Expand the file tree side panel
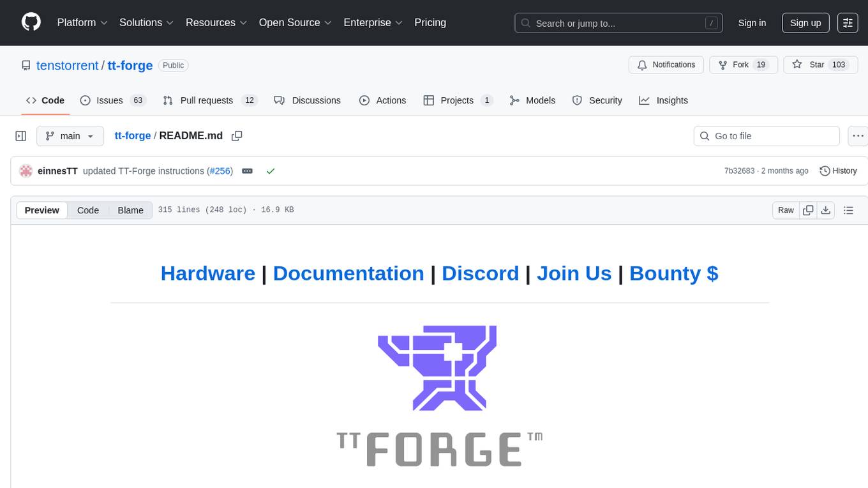 21,136
